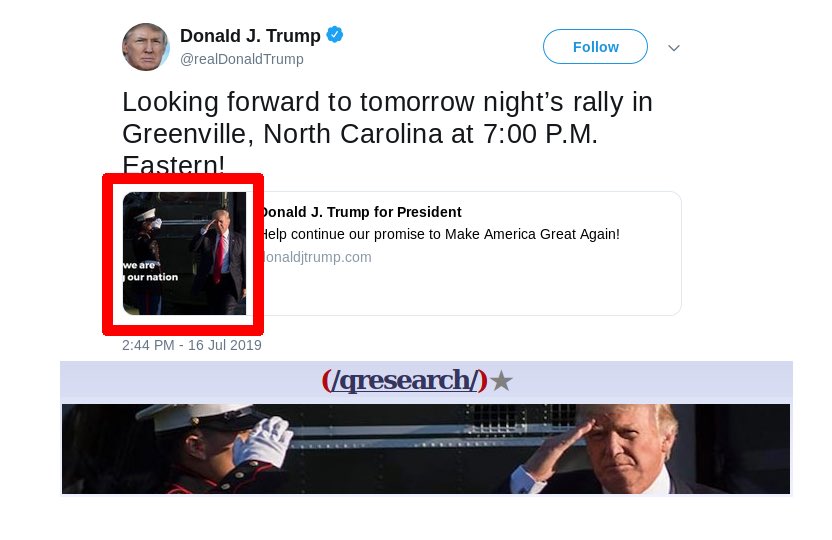Click the wide salute banner image
This screenshot has height=540, width=832.
[x=426, y=449]
